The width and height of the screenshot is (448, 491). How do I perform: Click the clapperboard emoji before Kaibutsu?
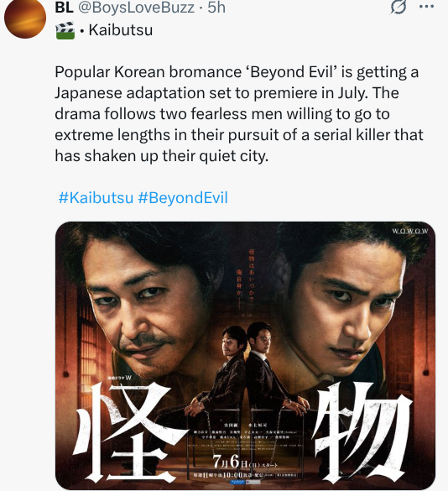(65, 30)
